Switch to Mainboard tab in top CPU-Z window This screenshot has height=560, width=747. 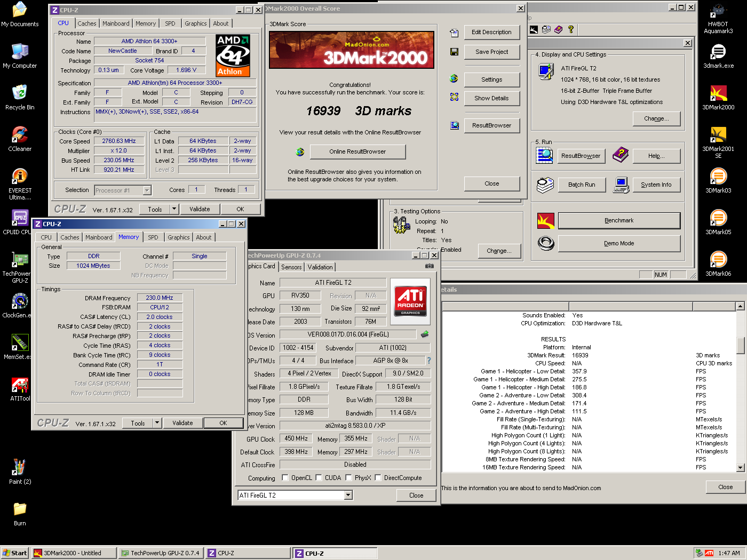point(116,23)
